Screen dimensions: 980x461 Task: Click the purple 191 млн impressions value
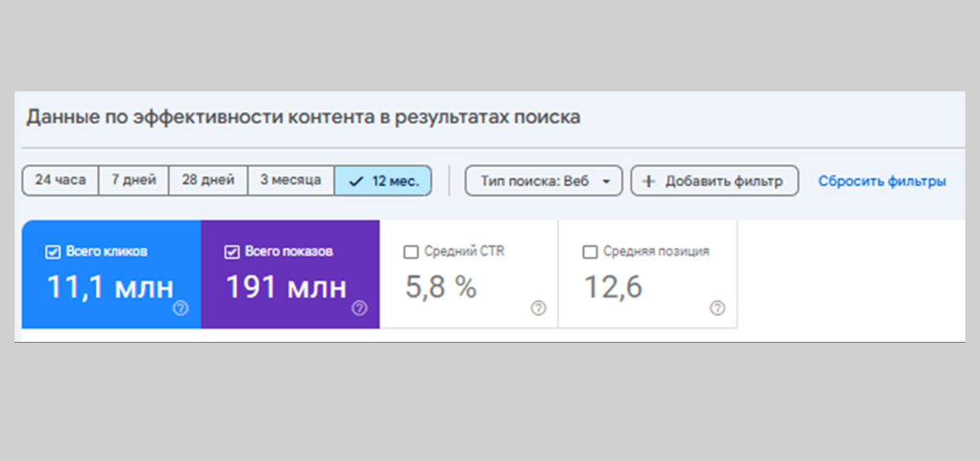[x=286, y=287]
